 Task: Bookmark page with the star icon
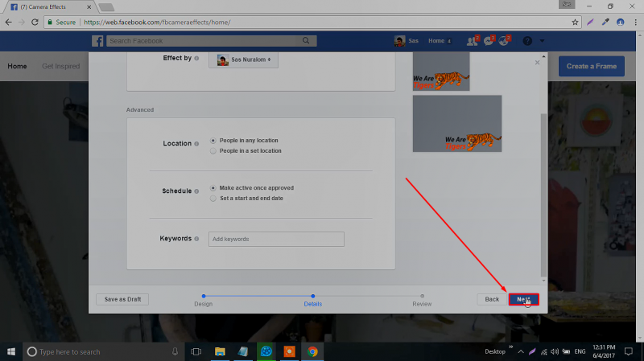pos(575,23)
